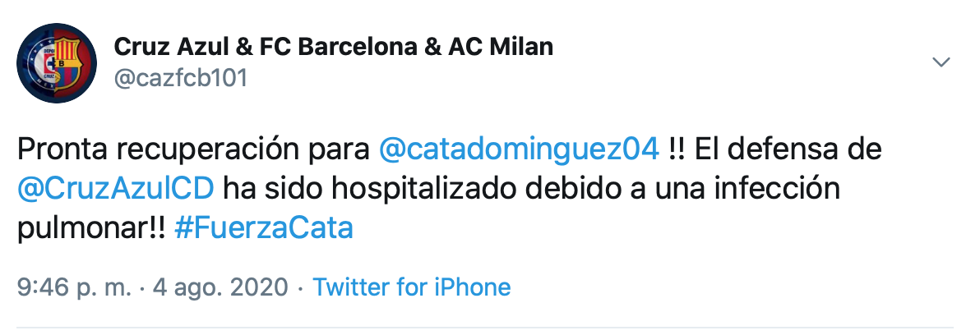Click "debido a una" in the tweet
980x335 pixels.
tap(601, 188)
